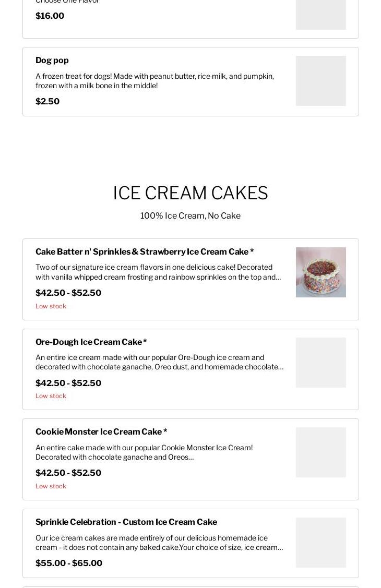The image size is (381, 588).
Task: Open Sprinkle Celebration Custom Ice Cream Cake
Action: 126,522
